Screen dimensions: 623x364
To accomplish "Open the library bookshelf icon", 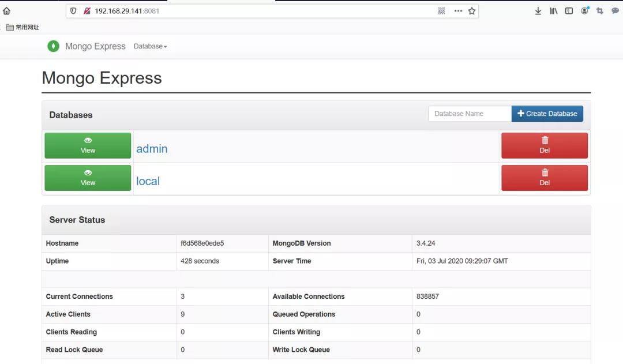I will pos(553,11).
